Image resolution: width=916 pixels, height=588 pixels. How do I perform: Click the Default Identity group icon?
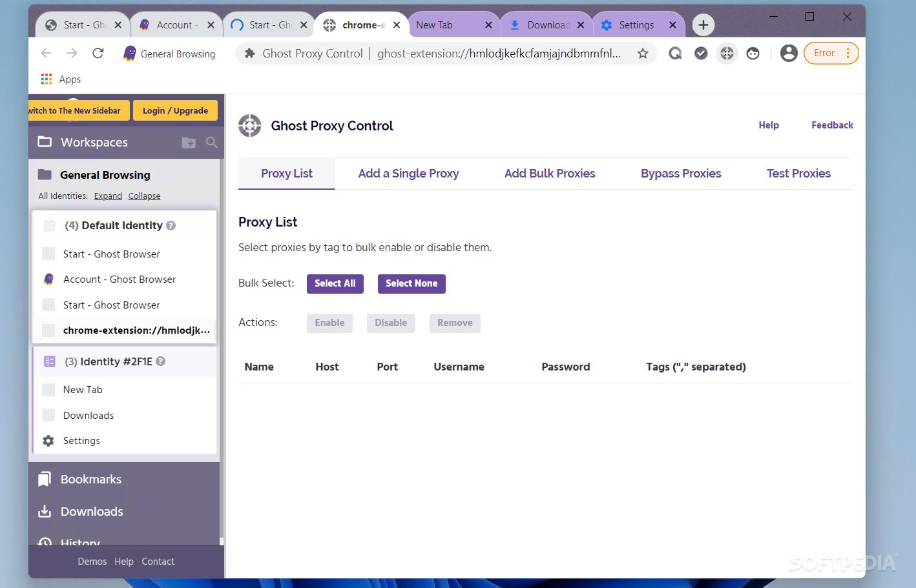(x=49, y=225)
